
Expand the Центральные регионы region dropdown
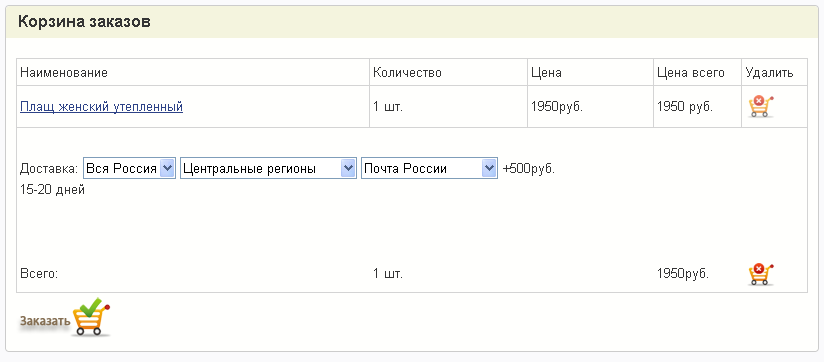pos(269,169)
